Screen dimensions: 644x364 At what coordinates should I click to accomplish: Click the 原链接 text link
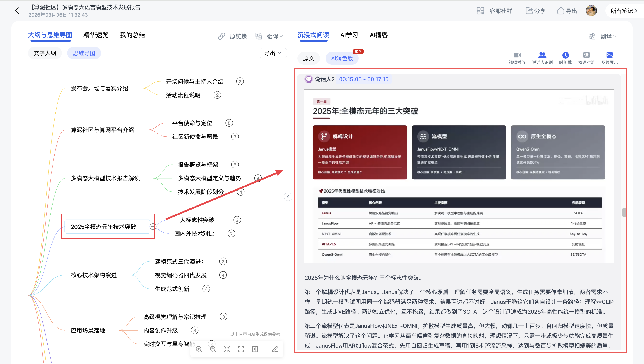click(238, 36)
